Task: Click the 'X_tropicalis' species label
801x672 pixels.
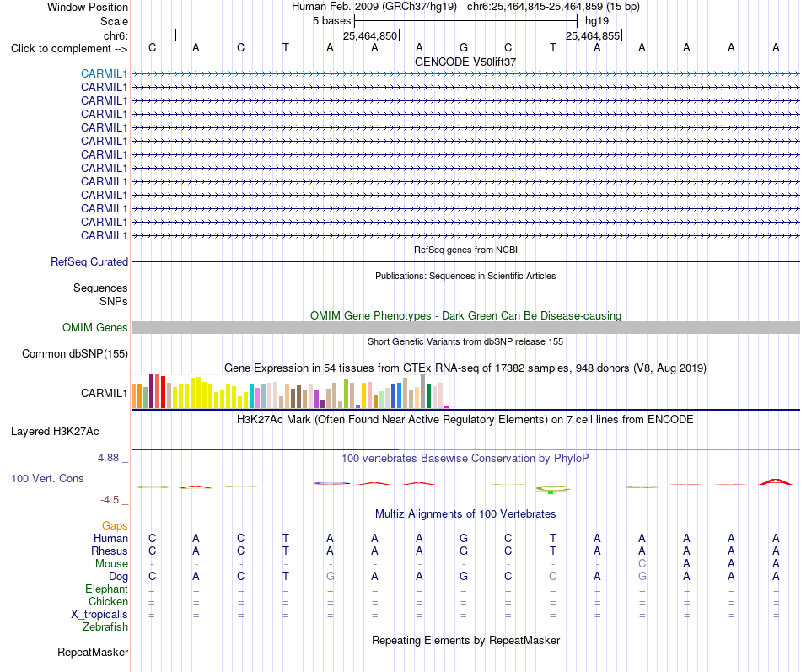Action: [99, 615]
